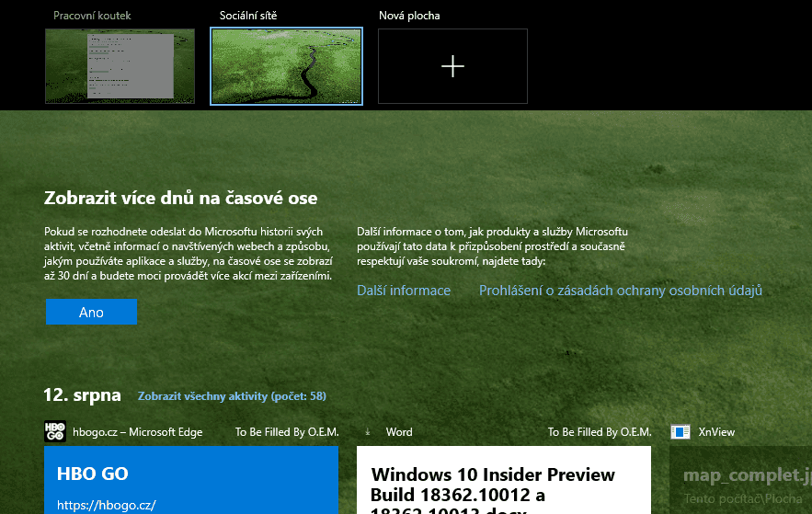This screenshot has height=514, width=812.
Task: Click the Pracovní koutek desktop name
Action: tap(92, 16)
